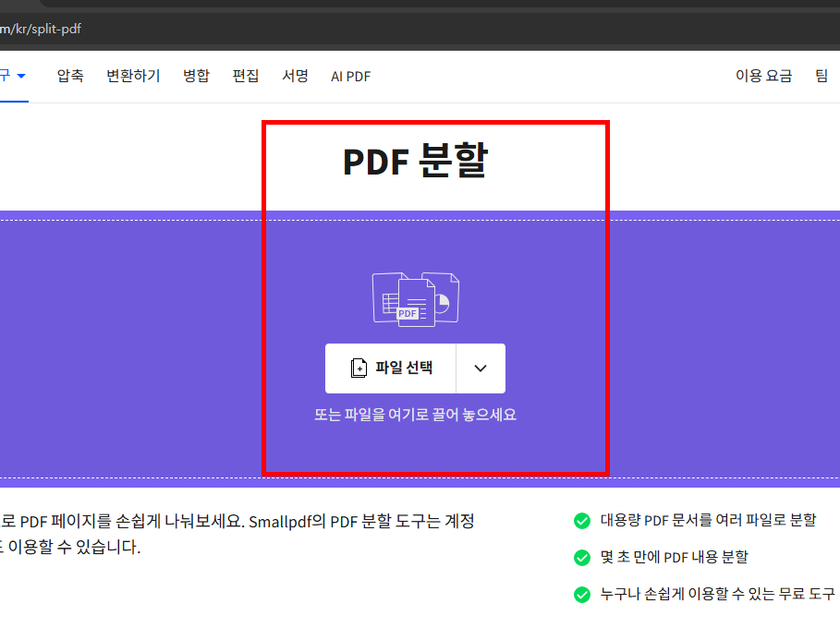This screenshot has width=840, height=640.
Task: Click the blue arrow next to 도구
Action: pyautogui.click(x=23, y=76)
